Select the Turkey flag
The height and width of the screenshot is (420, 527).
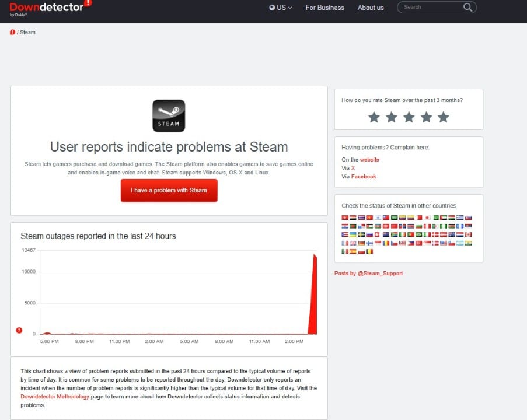tap(419, 243)
